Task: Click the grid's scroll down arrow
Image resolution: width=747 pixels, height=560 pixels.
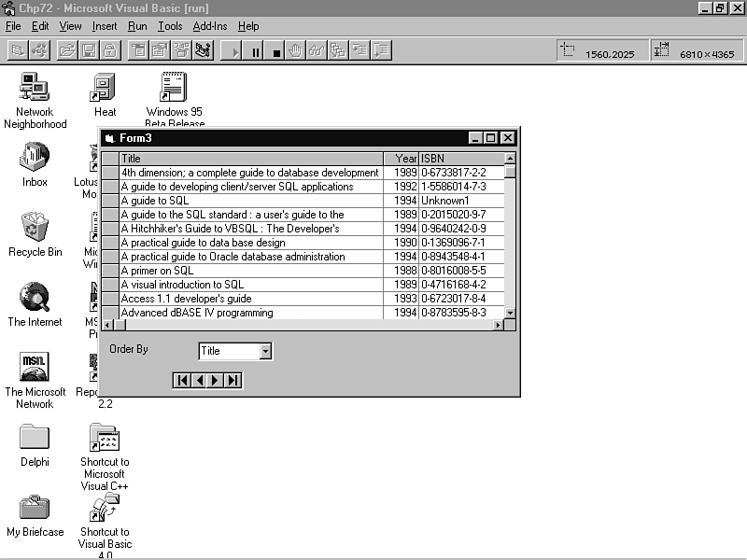Action: pyautogui.click(x=510, y=313)
